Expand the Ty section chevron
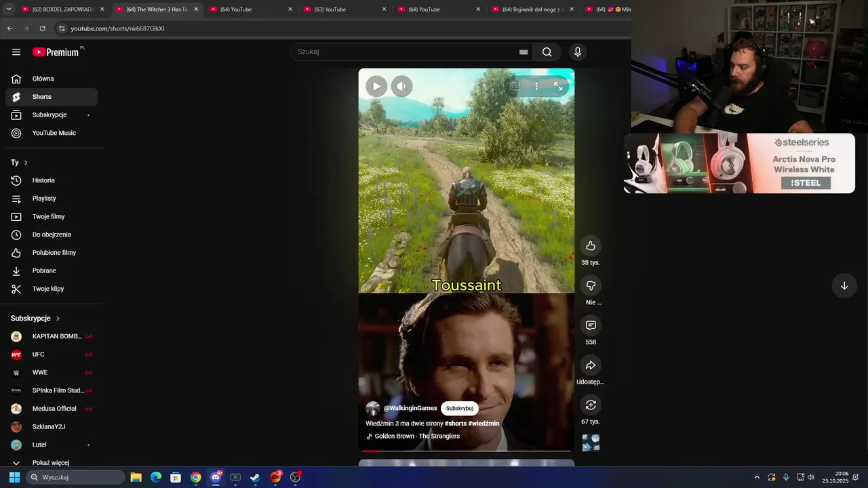The width and height of the screenshot is (868, 488). tap(26, 163)
